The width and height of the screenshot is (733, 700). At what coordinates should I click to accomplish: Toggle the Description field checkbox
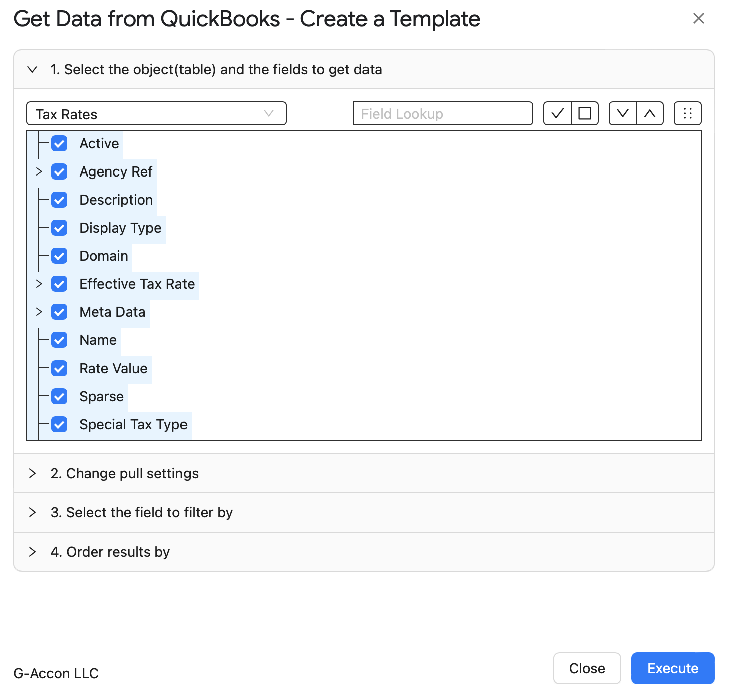(59, 200)
